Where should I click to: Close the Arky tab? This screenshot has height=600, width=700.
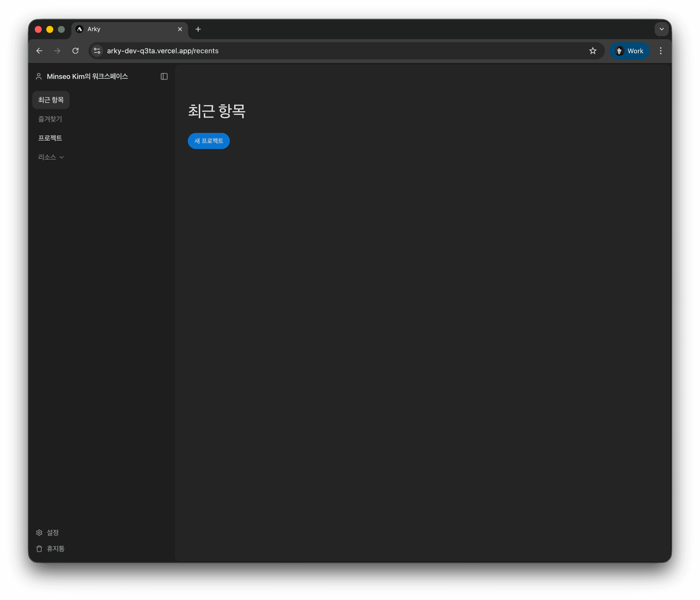point(180,29)
